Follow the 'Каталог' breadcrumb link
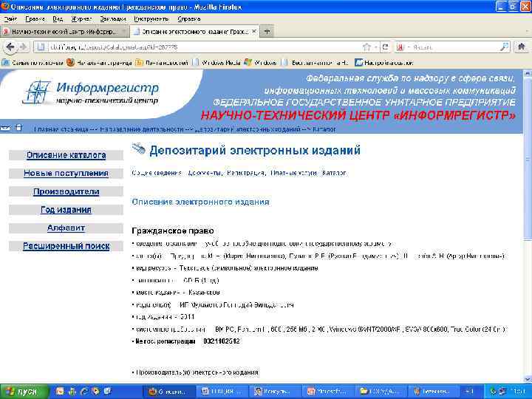Viewport: 532px width, 399px height. coord(324,129)
